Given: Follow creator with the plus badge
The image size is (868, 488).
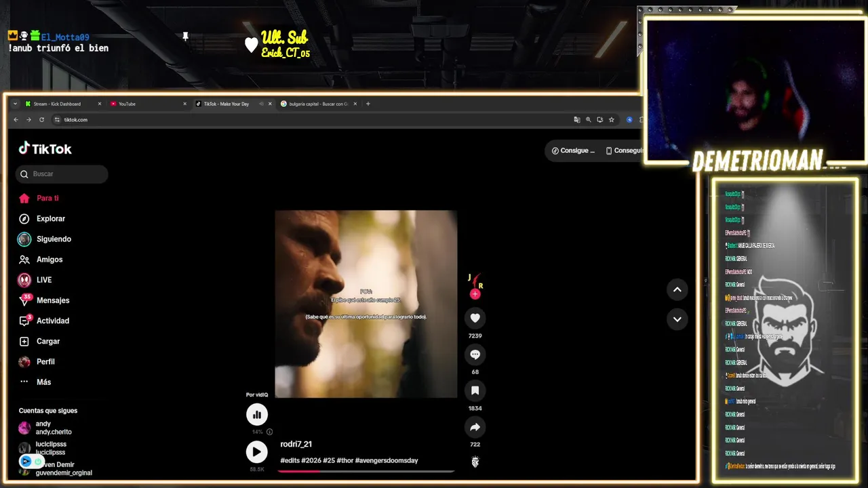Looking at the screenshot, I should (x=475, y=294).
